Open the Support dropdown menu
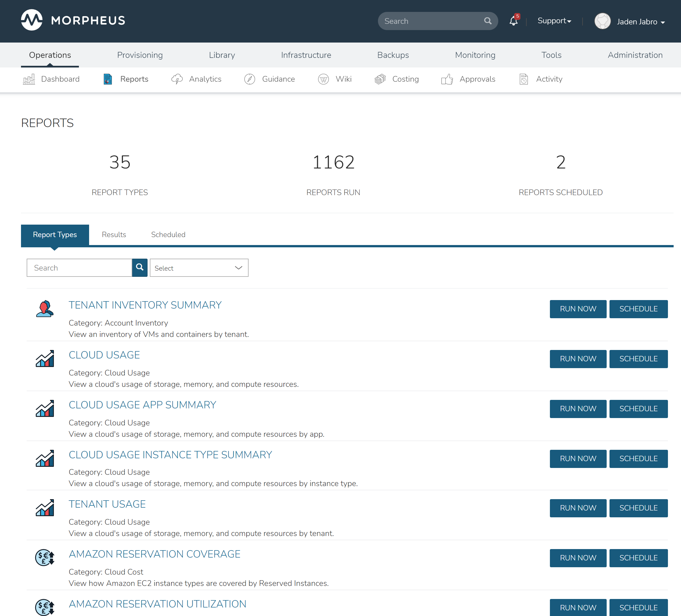Image resolution: width=681 pixels, height=616 pixels. tap(554, 21)
